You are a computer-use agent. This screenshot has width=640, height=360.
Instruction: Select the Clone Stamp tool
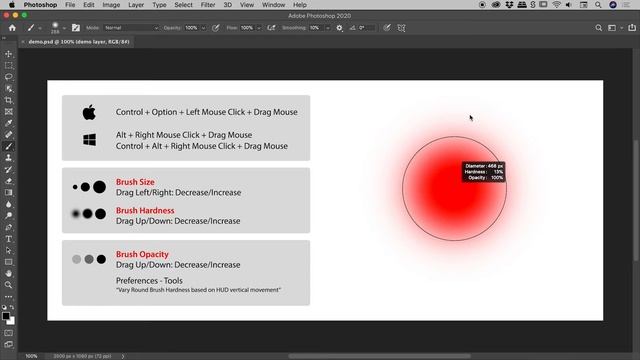point(9,158)
